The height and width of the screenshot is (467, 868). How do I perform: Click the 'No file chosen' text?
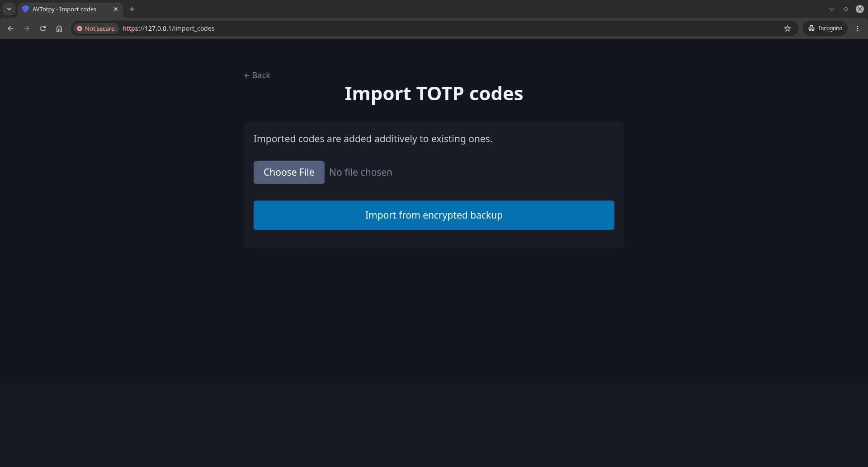361,173
